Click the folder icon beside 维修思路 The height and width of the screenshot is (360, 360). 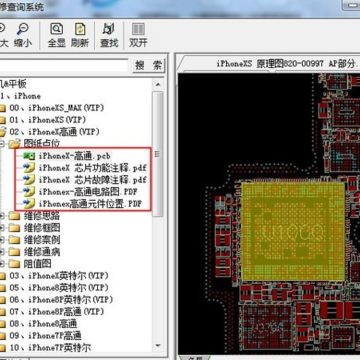coord(14,216)
